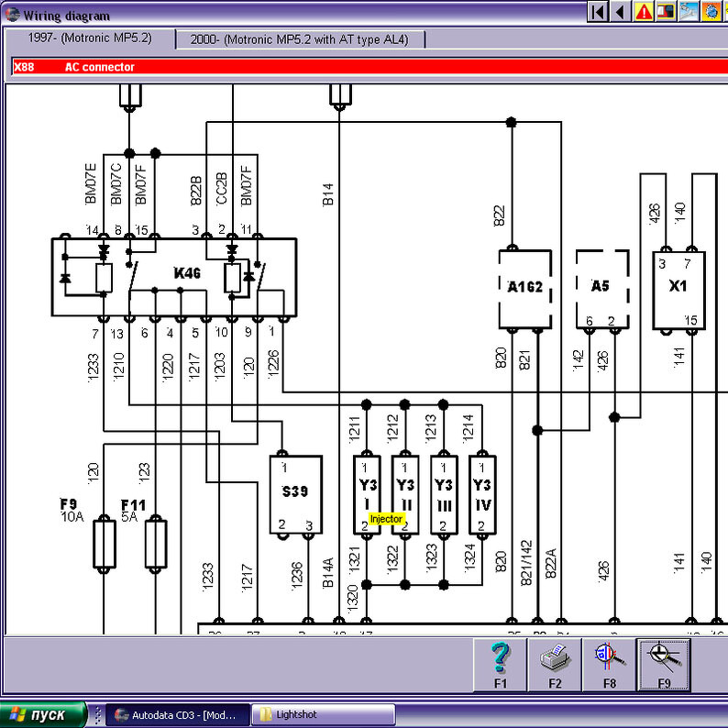Screen dimensions: 728x728
Task: Go back with the single left arrow
Action: 620,12
